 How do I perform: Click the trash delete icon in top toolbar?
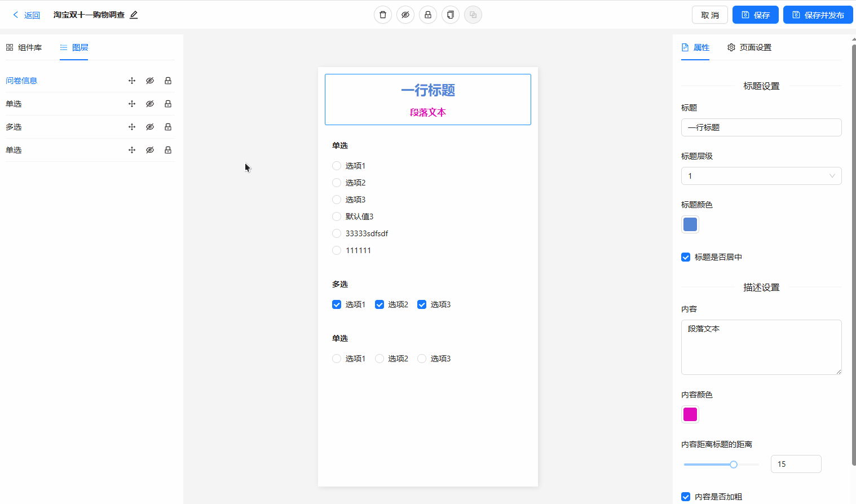tap(383, 15)
